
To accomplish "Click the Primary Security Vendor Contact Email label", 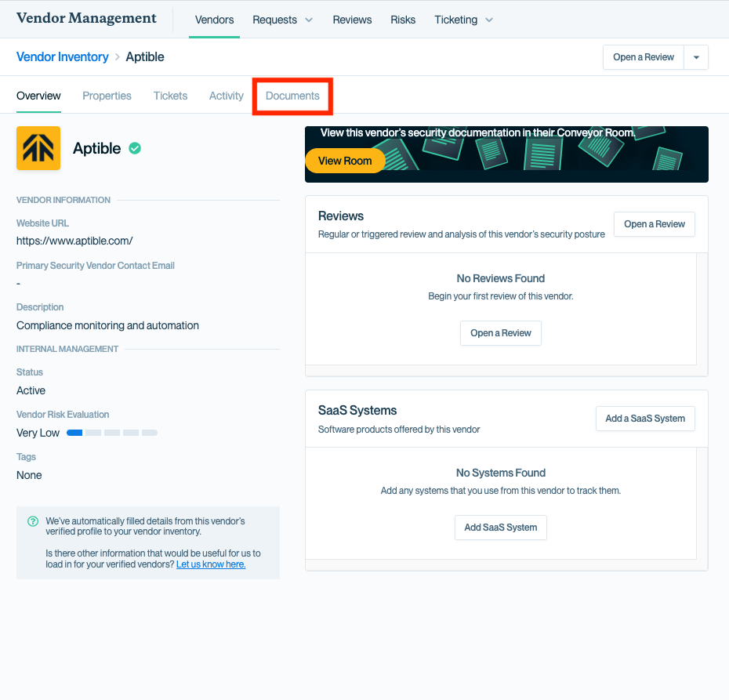I will click(x=96, y=266).
